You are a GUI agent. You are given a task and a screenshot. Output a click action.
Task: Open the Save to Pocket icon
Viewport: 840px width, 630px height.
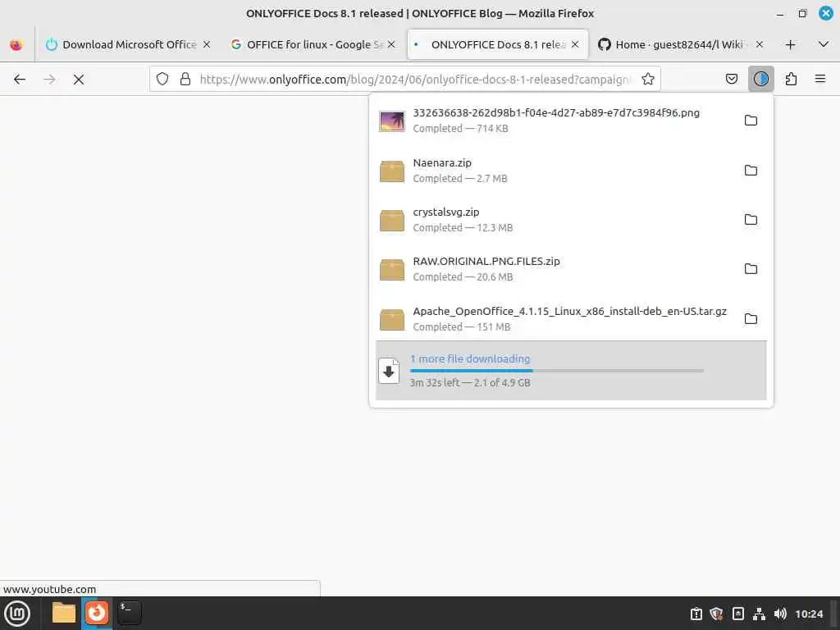(x=732, y=80)
